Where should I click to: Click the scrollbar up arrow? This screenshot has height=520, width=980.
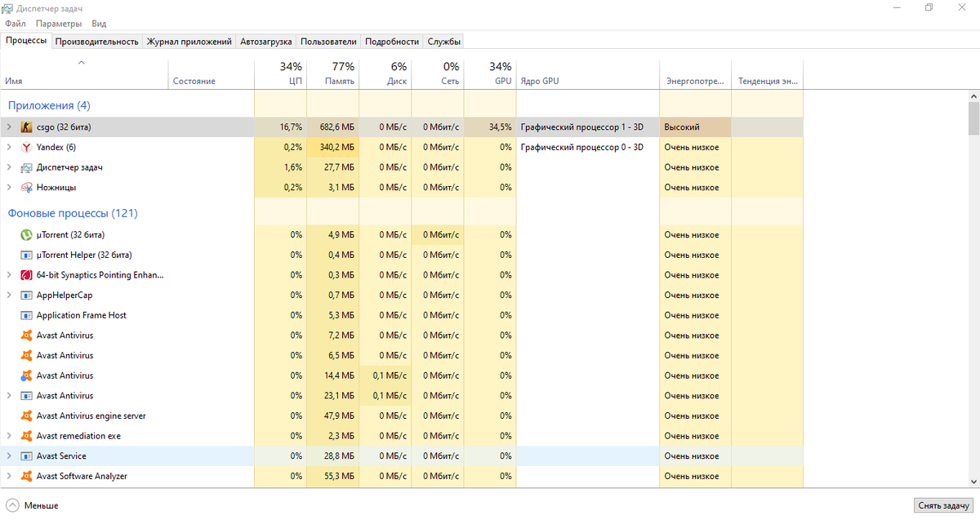(x=973, y=96)
